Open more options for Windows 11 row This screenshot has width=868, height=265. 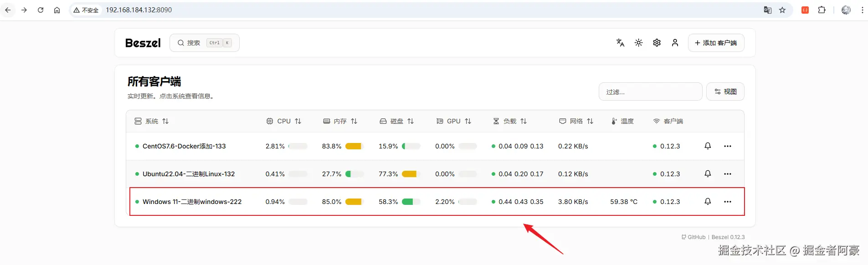coord(728,202)
